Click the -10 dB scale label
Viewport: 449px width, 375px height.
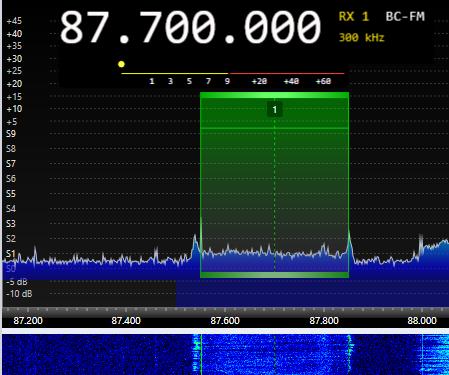pyautogui.click(x=19, y=294)
